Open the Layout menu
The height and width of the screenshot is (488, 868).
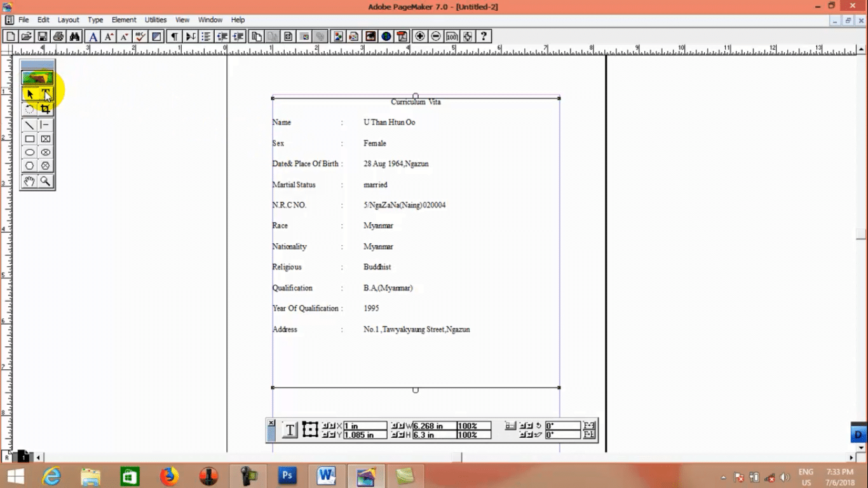pos(69,20)
